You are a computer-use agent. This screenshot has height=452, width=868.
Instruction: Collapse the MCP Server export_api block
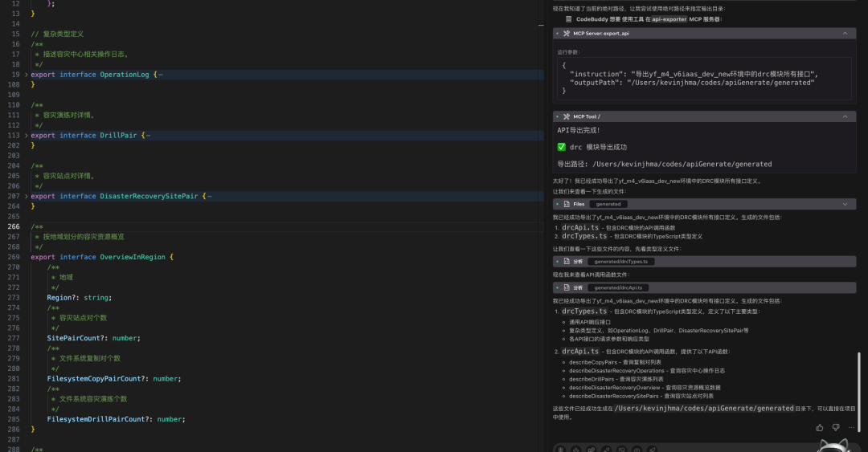pos(844,34)
